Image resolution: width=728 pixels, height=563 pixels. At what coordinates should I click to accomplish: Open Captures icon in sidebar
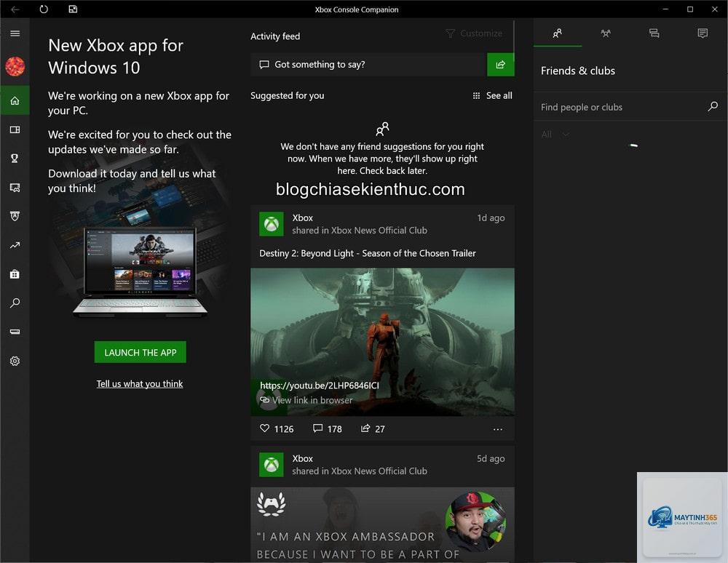click(x=15, y=188)
